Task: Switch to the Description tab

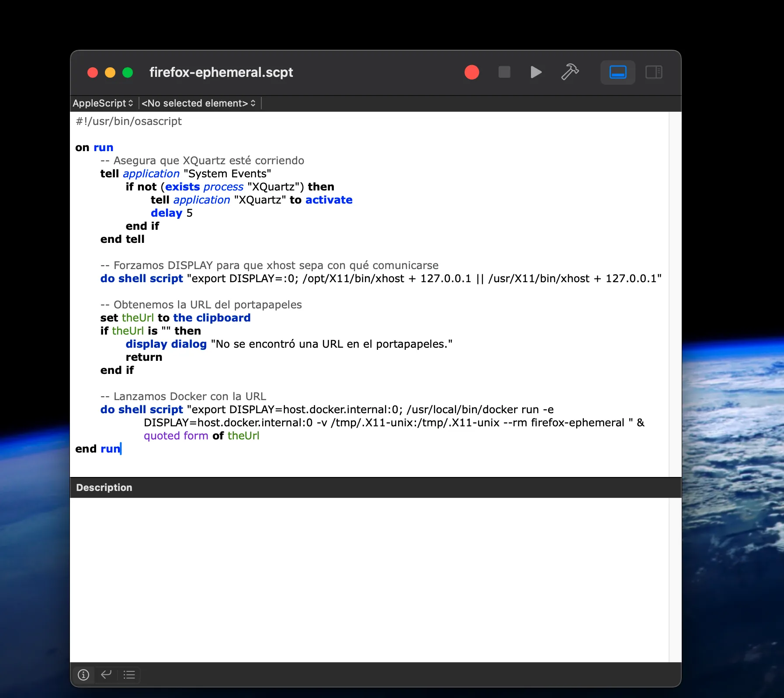Action: coord(104,487)
